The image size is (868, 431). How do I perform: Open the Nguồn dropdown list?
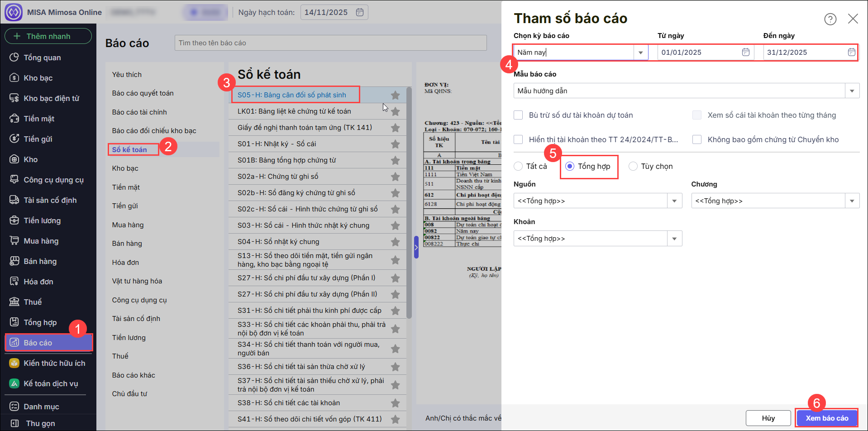674,201
